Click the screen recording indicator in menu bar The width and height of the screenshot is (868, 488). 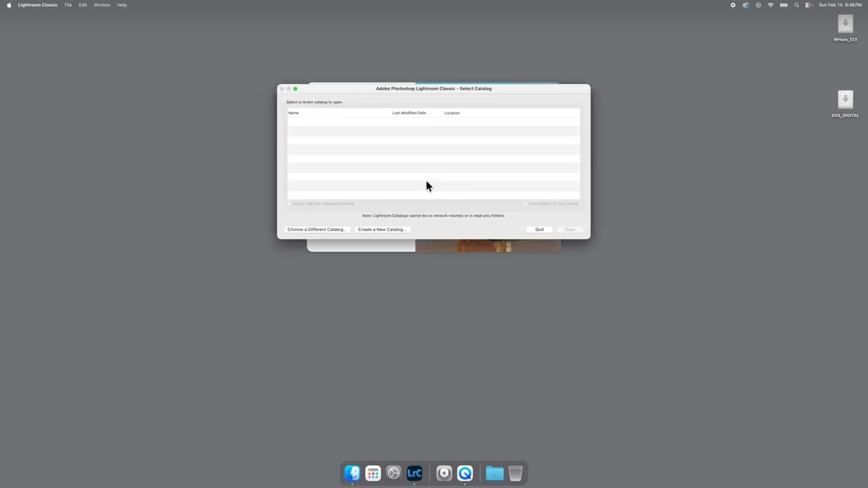(733, 5)
